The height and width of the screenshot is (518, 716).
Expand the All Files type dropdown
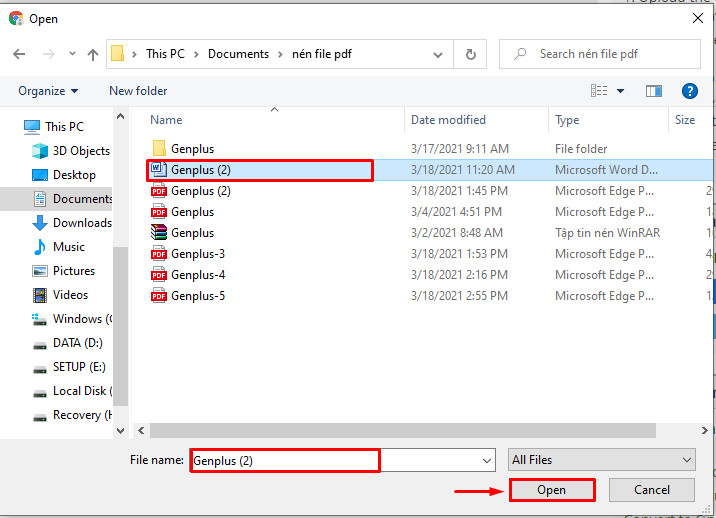point(601,460)
